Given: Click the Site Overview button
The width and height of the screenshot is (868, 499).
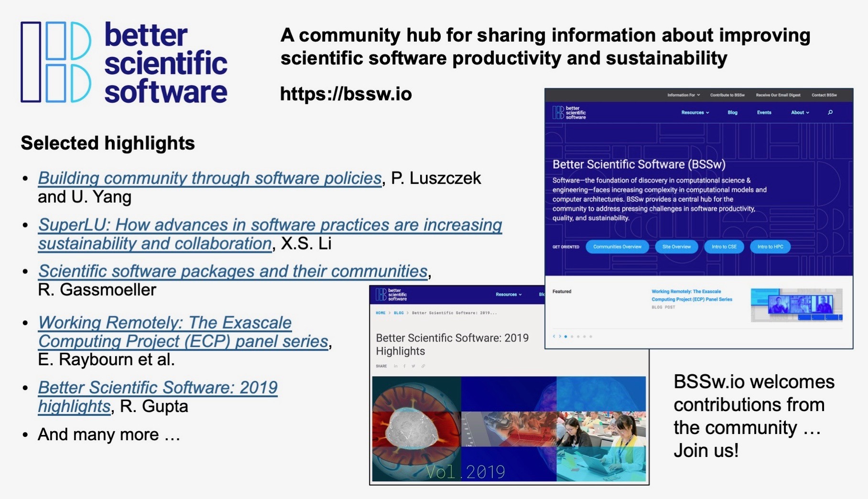Looking at the screenshot, I should 676,247.
